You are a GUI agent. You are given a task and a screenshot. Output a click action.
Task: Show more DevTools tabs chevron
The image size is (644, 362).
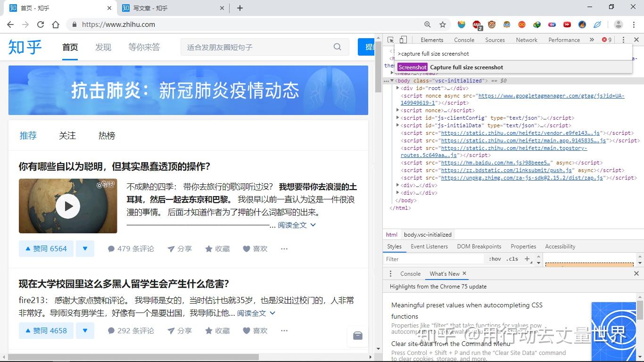(592, 40)
